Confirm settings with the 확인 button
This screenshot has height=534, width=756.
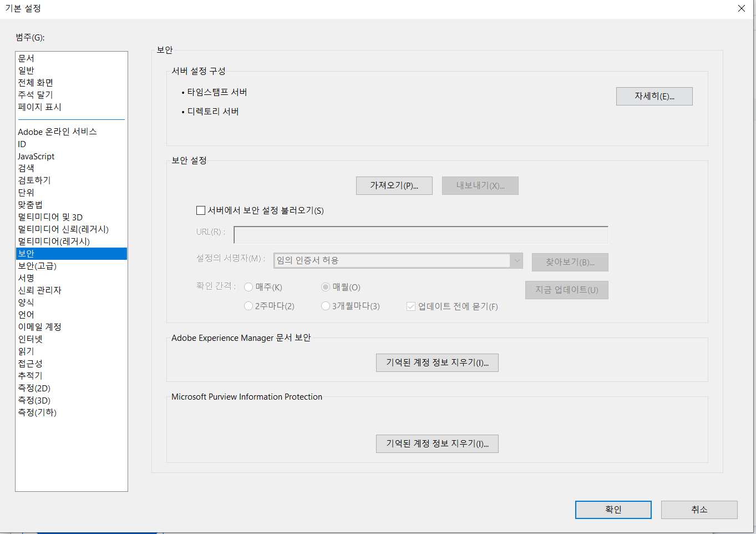613,510
